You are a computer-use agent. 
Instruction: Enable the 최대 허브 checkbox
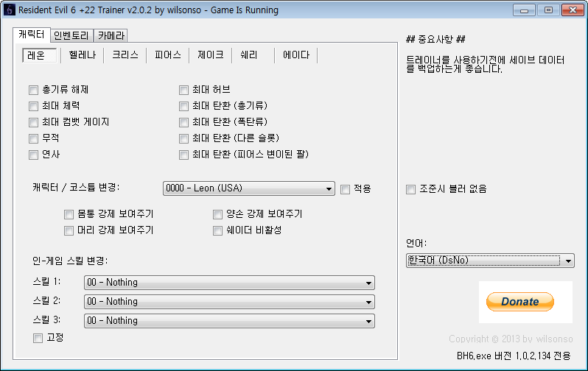183,90
